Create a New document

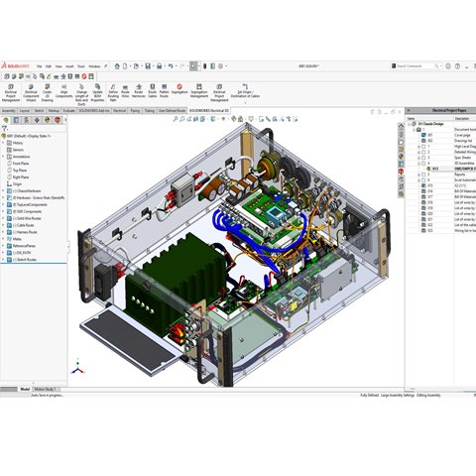[125, 66]
